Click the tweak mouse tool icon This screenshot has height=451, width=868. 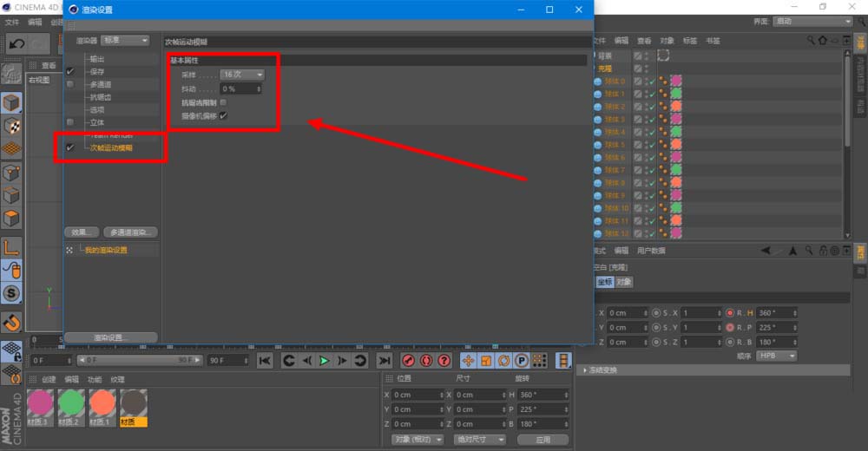pos(11,270)
